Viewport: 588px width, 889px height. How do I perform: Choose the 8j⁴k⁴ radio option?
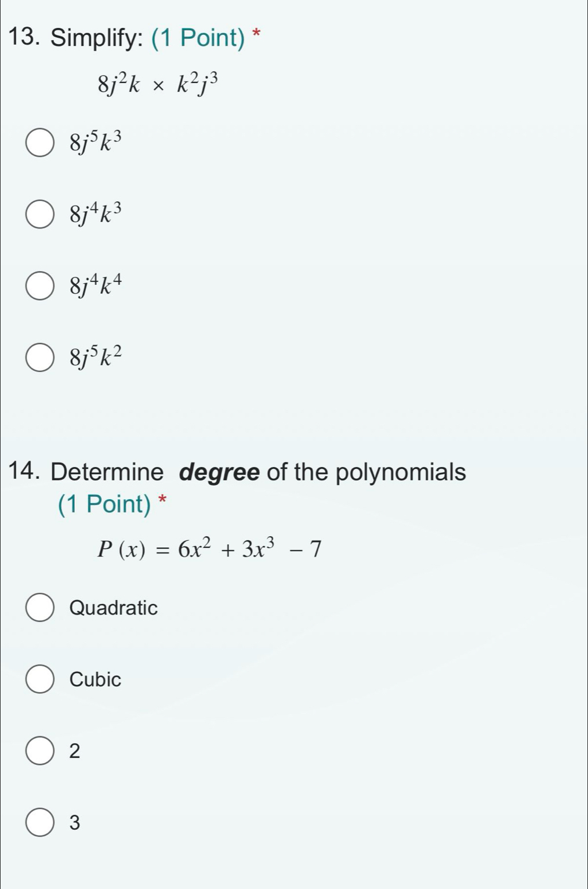click(39, 286)
